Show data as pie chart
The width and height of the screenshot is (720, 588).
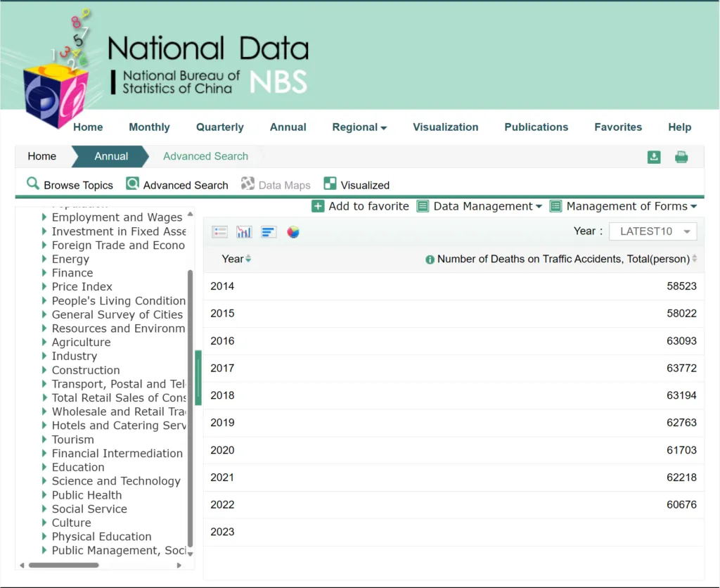[293, 232]
